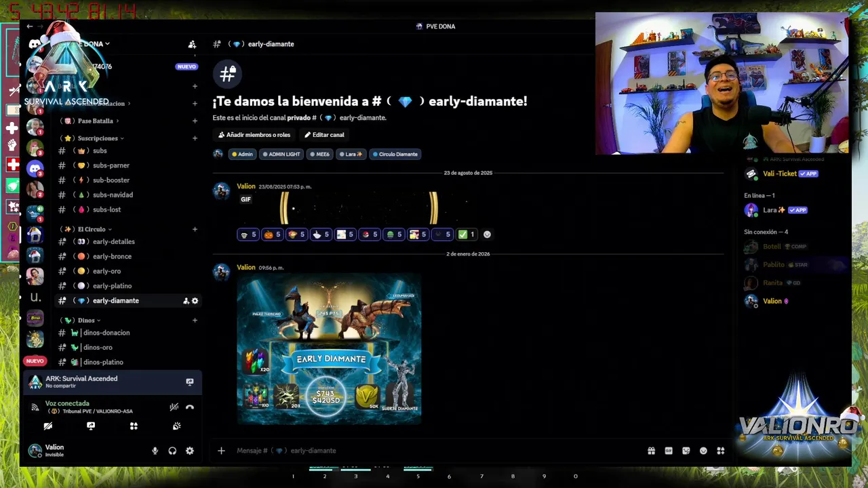Select the ADMIN LIGHT role chip
Image resolution: width=868 pixels, height=488 pixels.
tap(281, 154)
